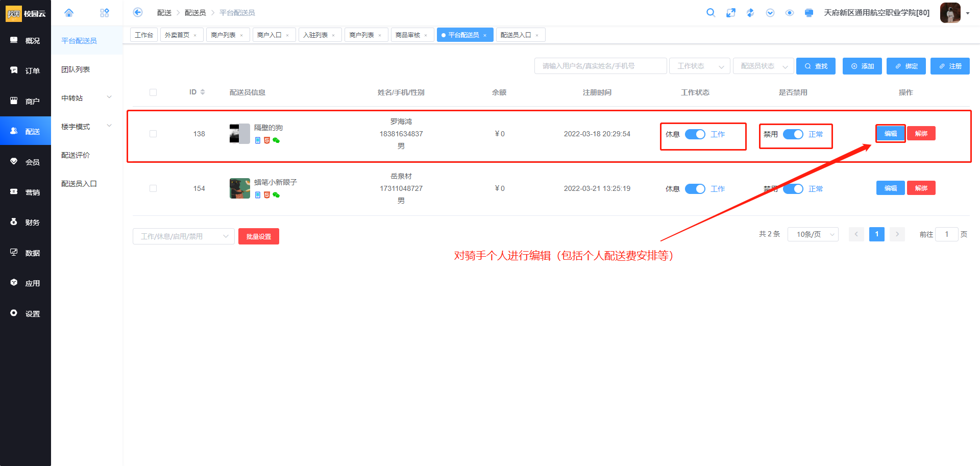Viewport: 980px width, 466px height.
Task: Expand the 中转站 submenu
Action: [x=87, y=98]
